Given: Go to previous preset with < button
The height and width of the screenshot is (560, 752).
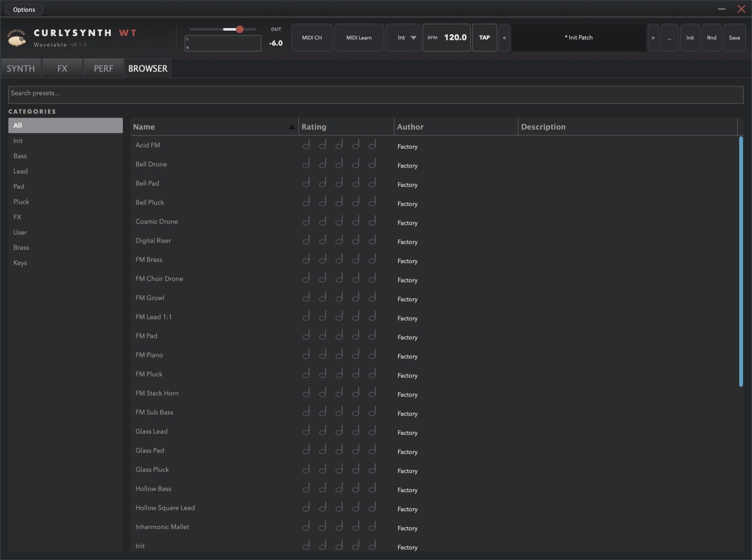Looking at the screenshot, I should click(x=504, y=38).
